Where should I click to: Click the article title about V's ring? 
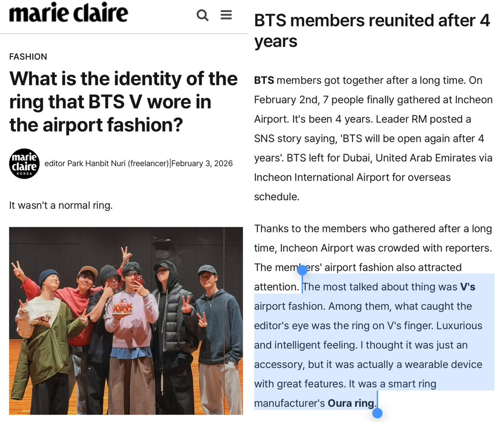[x=124, y=102]
